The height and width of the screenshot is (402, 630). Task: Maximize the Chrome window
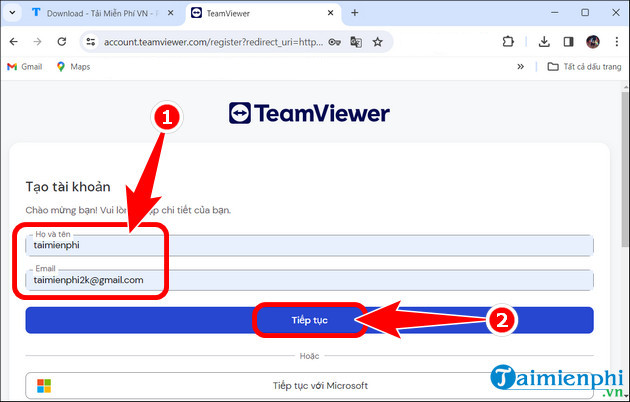point(585,13)
